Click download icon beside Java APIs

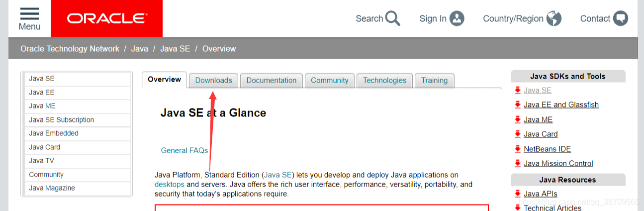tap(518, 194)
